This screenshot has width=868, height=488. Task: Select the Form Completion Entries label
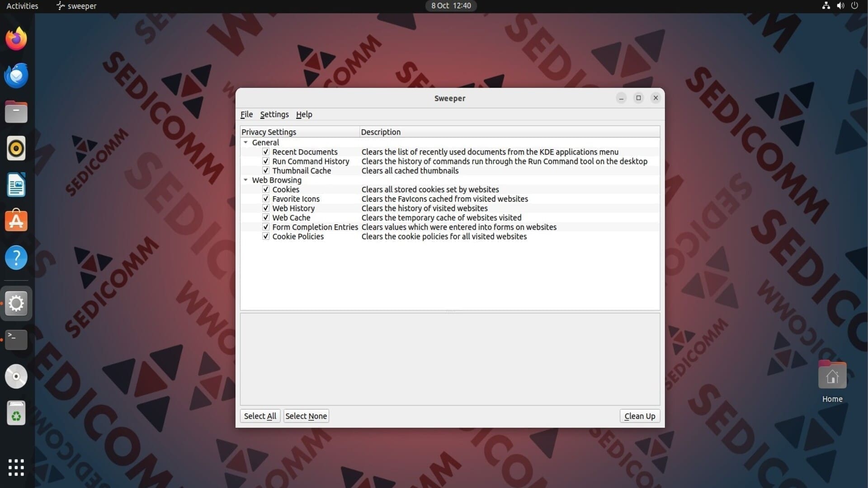315,227
